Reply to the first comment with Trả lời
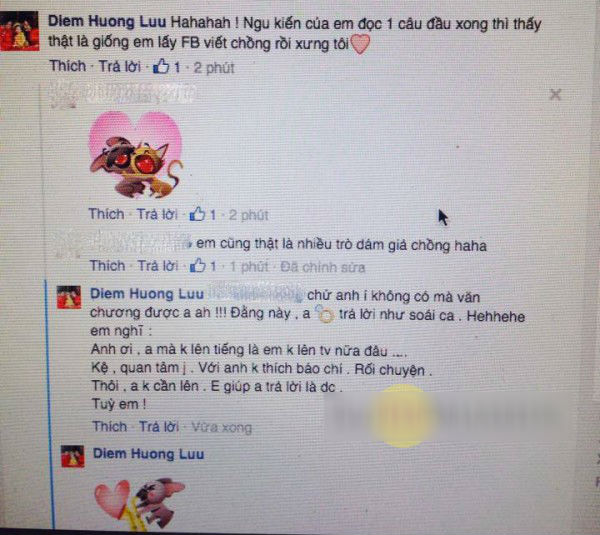This screenshot has height=535, width=600. [120, 67]
